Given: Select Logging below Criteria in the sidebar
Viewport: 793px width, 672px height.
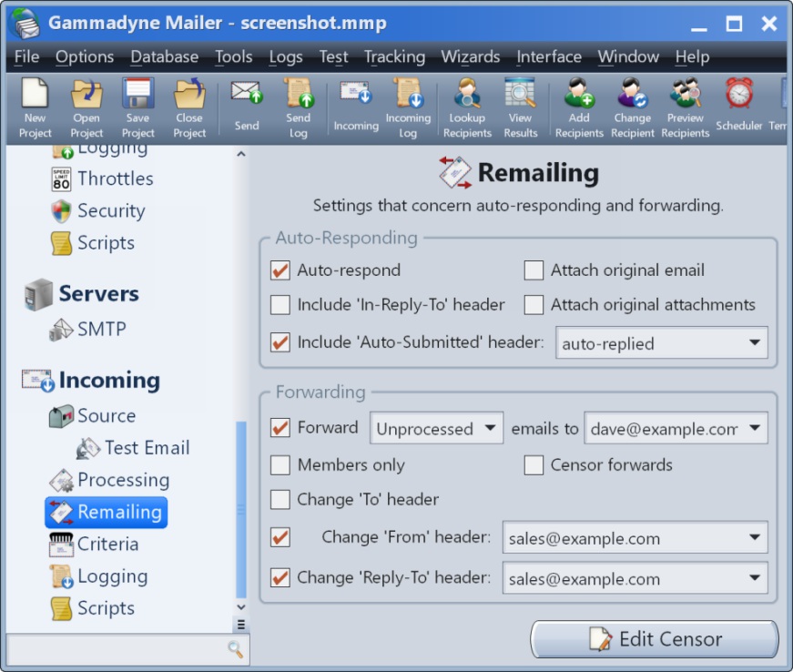Looking at the screenshot, I should pyautogui.click(x=98, y=576).
